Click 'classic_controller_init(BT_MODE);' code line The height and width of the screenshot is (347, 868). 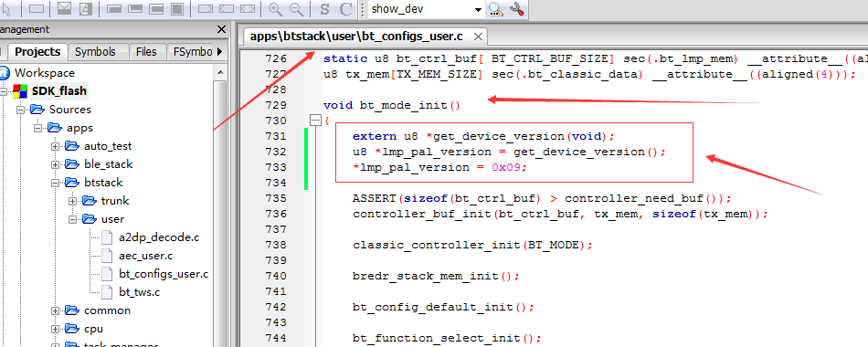tap(472, 244)
